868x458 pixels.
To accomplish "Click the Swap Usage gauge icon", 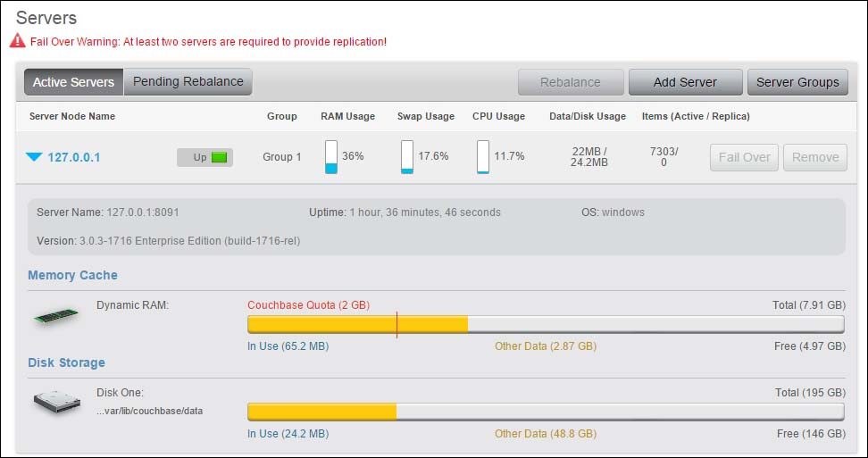I will (x=407, y=156).
